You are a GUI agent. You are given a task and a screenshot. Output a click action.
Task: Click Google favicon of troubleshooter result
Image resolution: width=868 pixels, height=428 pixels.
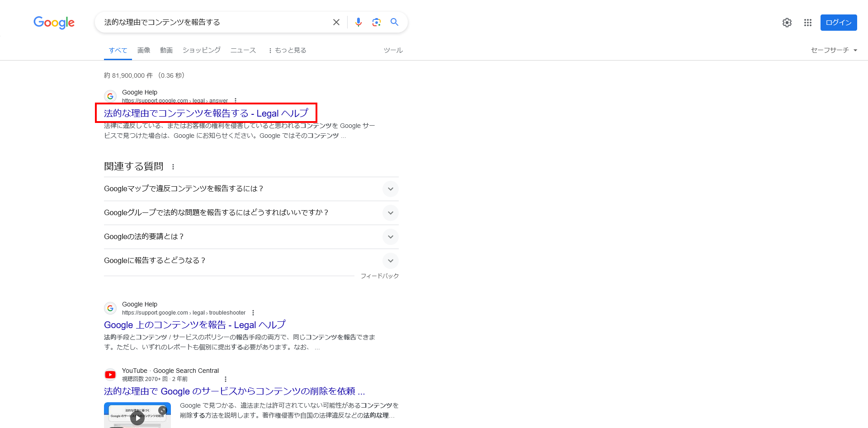tap(110, 308)
